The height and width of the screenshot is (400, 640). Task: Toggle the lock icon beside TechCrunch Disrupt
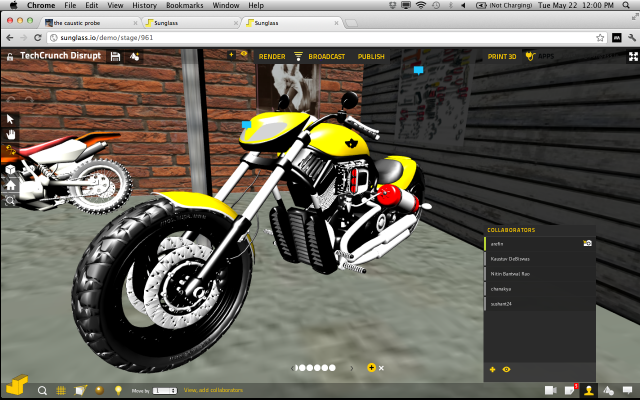point(10,57)
